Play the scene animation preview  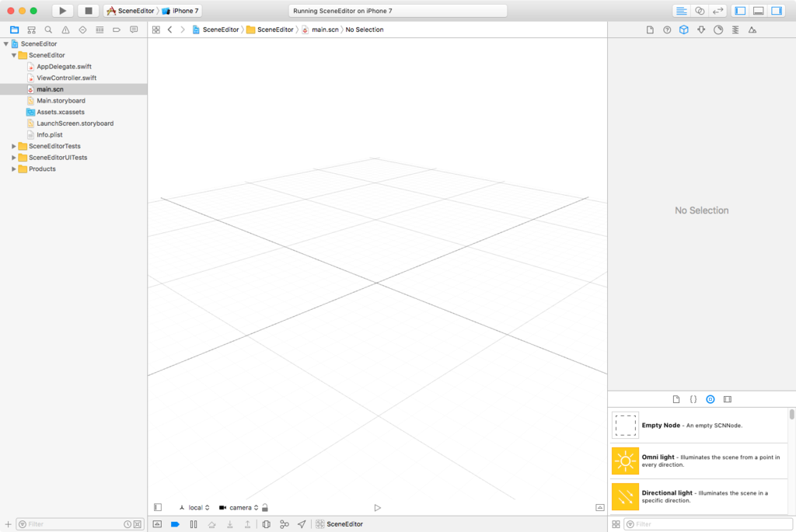377,508
